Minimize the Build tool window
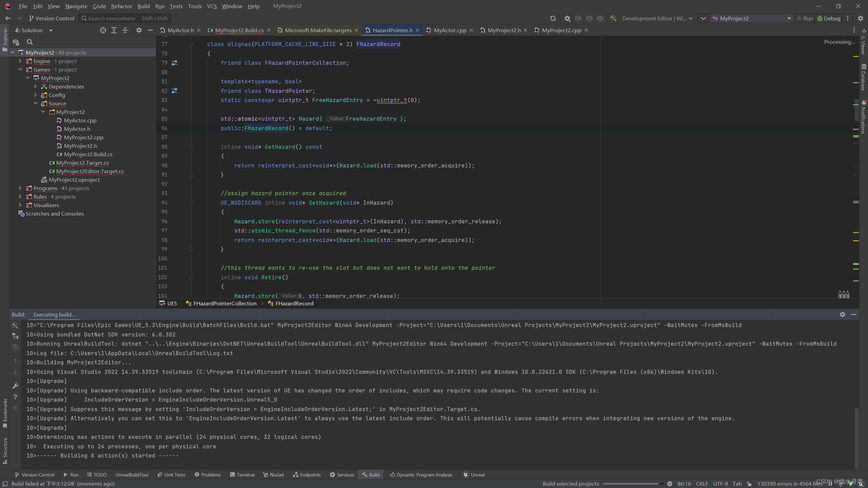The width and height of the screenshot is (868, 488). [854, 314]
